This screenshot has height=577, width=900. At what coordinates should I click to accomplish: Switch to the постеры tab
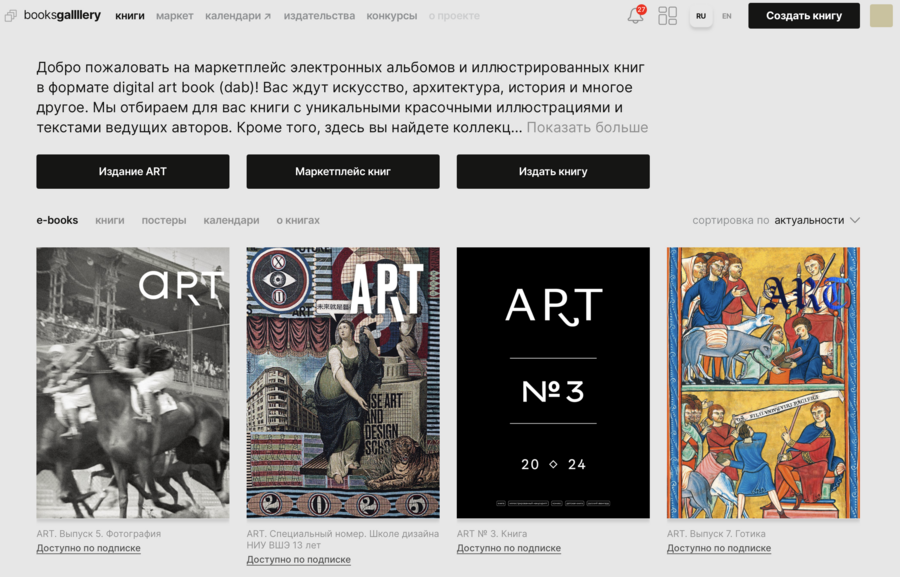click(164, 220)
